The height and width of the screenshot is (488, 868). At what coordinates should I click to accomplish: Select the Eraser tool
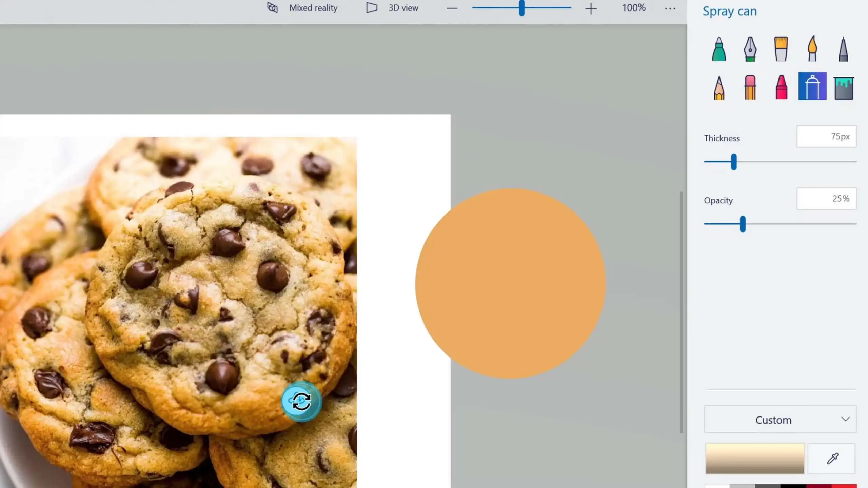click(750, 87)
